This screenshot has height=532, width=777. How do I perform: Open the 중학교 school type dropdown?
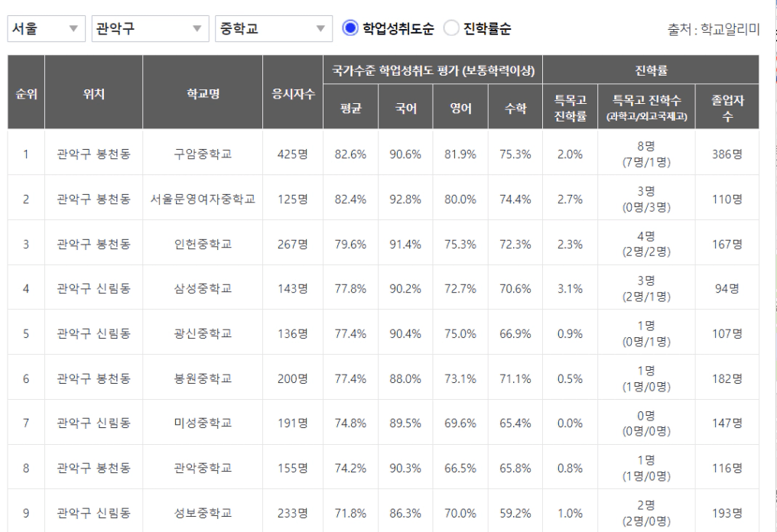pyautogui.click(x=274, y=28)
